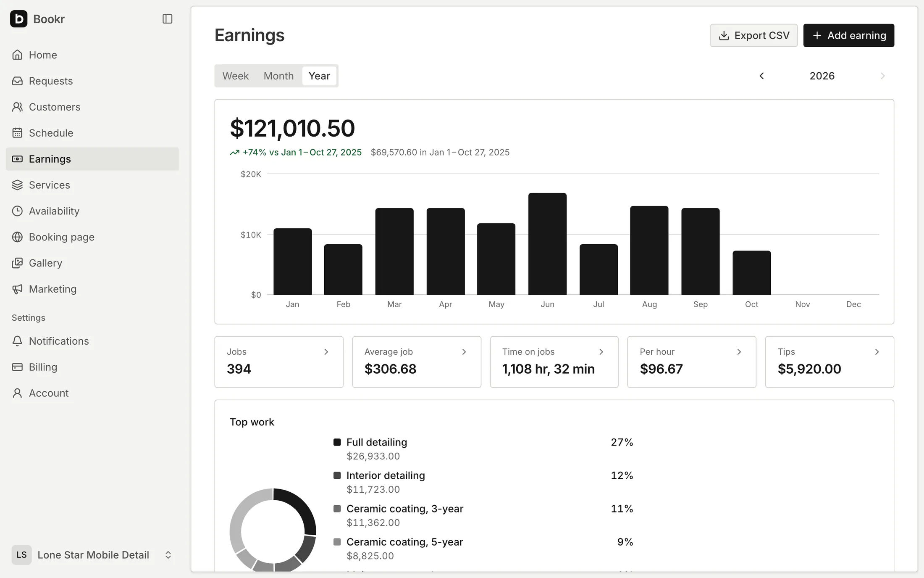The width and height of the screenshot is (924, 578).
Task: Open the Schedule calendar icon
Action: pyautogui.click(x=17, y=133)
